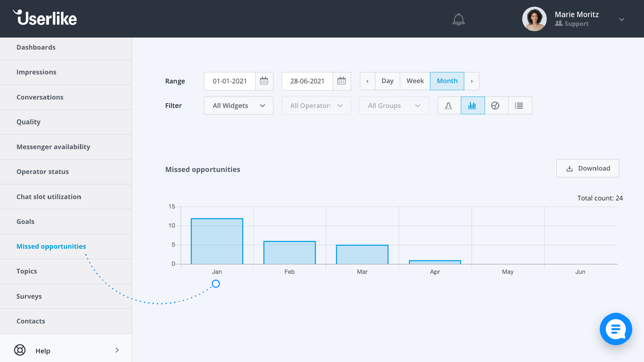
Task: Click the Userlike logo
Action: tap(45, 17)
